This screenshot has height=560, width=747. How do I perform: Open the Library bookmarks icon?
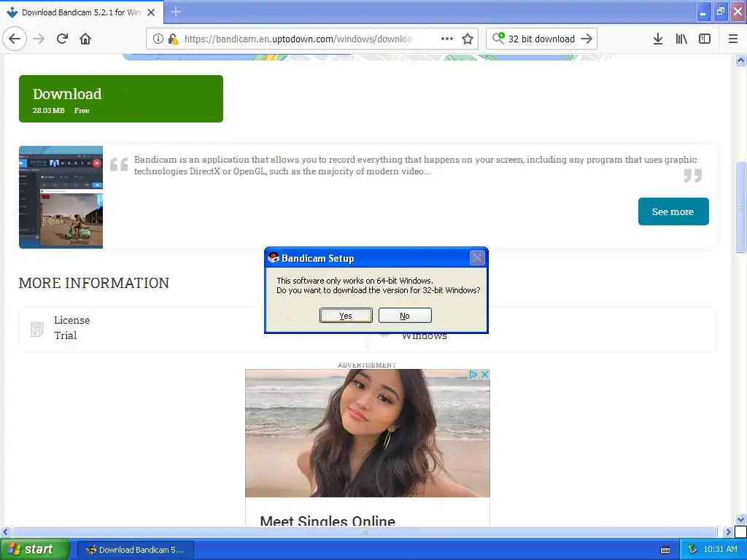[681, 39]
